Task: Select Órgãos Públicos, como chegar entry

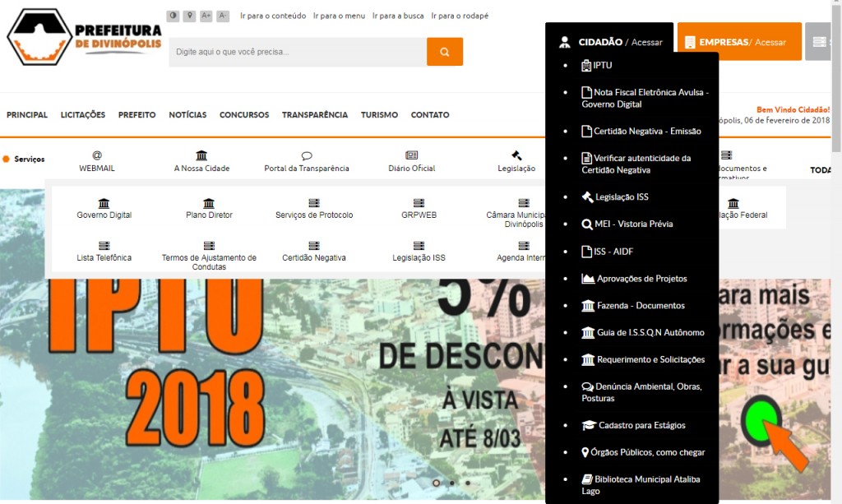Action: pos(643,452)
